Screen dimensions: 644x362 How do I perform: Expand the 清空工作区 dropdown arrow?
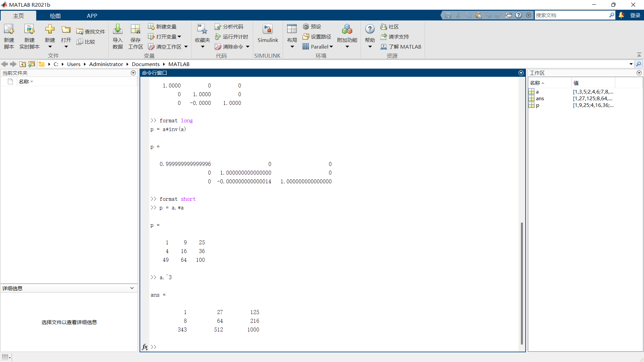coord(186,47)
